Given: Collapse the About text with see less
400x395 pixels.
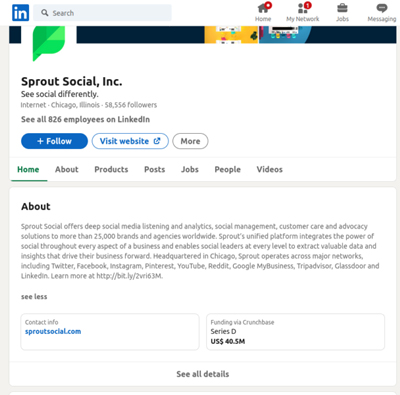Looking at the screenshot, I should [34, 297].
